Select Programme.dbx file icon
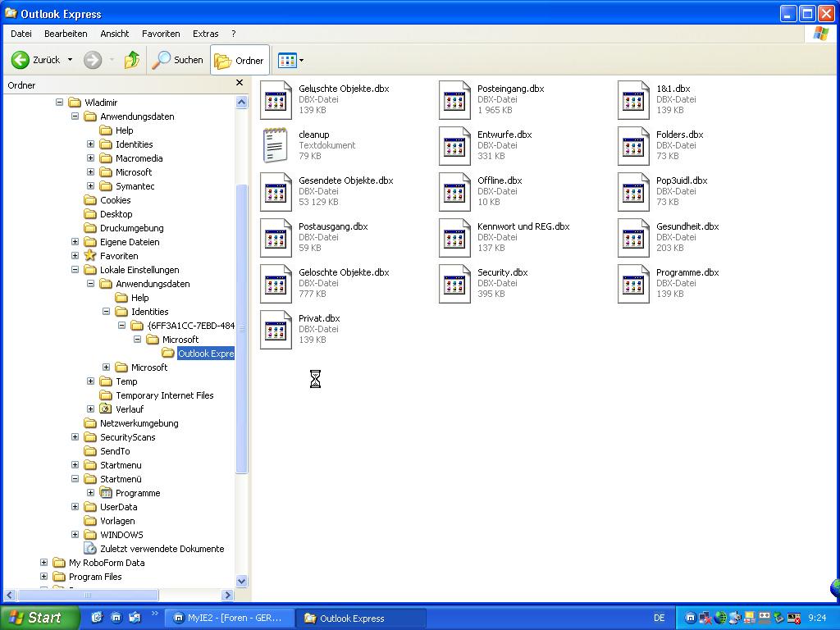Image resolution: width=840 pixels, height=630 pixels. 633,283
